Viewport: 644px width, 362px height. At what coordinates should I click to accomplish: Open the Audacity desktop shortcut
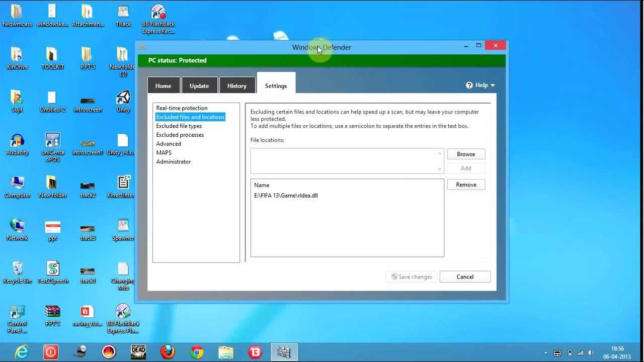pos(17,144)
